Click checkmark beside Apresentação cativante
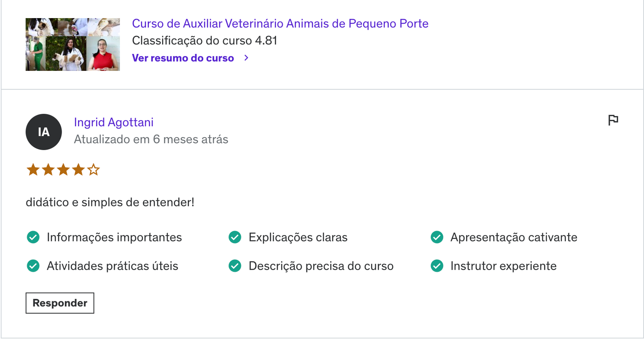The height and width of the screenshot is (340, 644). [x=437, y=237]
